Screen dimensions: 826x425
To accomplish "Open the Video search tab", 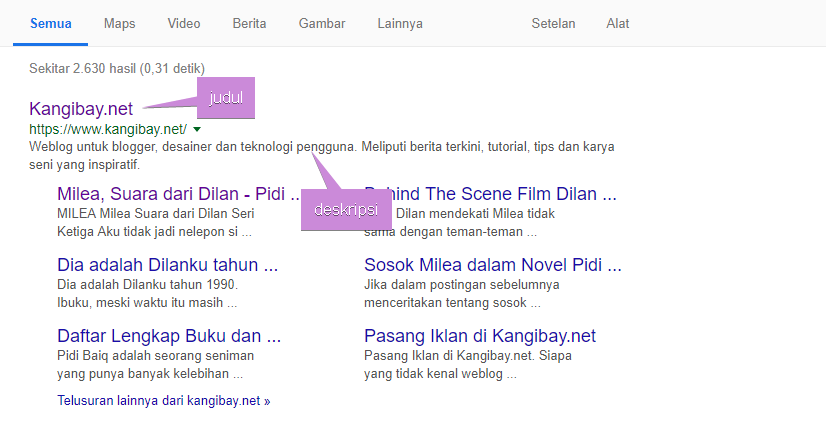I will coord(184,24).
